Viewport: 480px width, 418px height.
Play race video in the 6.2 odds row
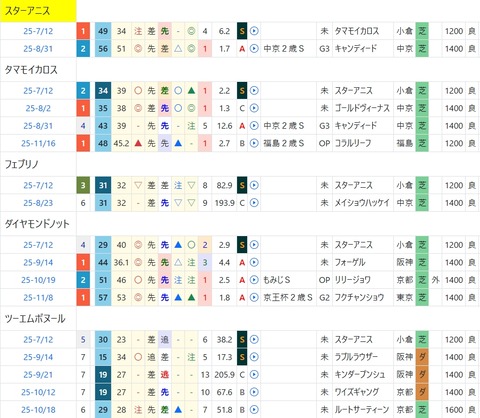(254, 31)
